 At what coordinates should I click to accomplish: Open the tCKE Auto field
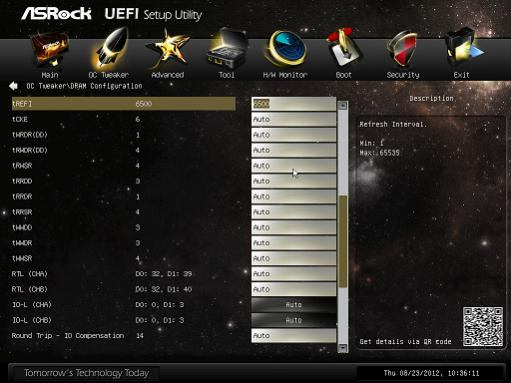coord(294,119)
